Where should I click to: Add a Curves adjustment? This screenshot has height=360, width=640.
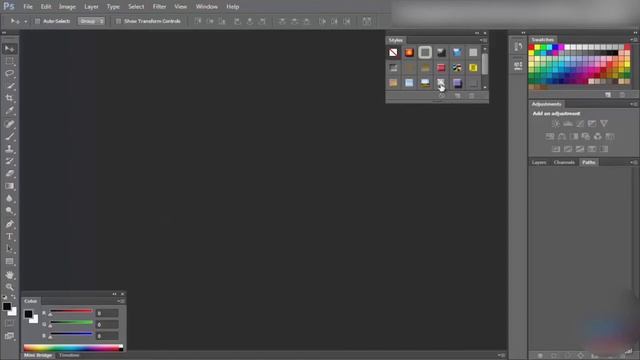point(580,124)
